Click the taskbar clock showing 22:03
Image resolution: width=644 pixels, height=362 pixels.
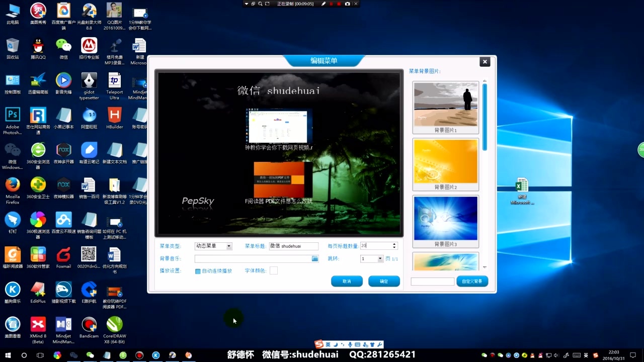[614, 355]
